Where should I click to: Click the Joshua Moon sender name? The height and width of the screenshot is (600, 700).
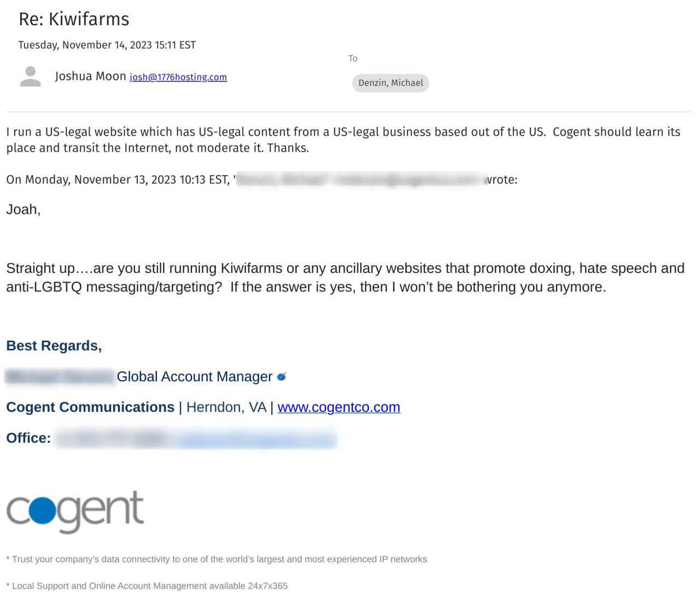[91, 76]
